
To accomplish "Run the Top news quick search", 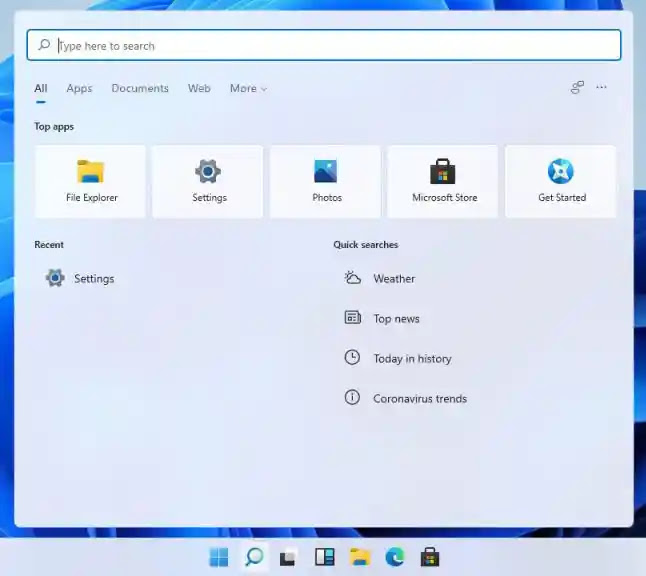I will 382,318.
